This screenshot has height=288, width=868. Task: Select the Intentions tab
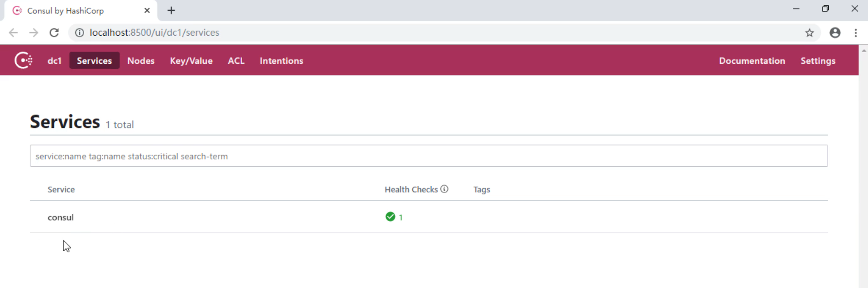281,61
